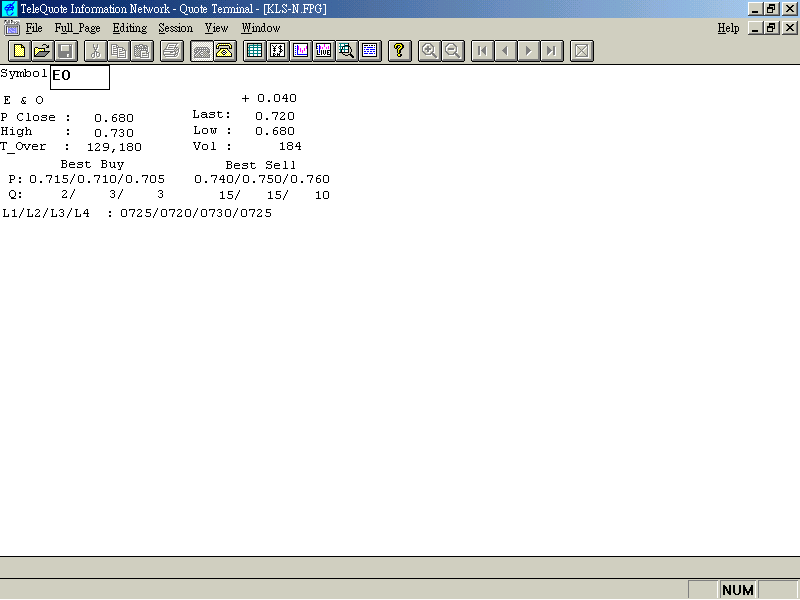Open the Session menu
Viewport: 800px width, 600px height.
coord(176,28)
